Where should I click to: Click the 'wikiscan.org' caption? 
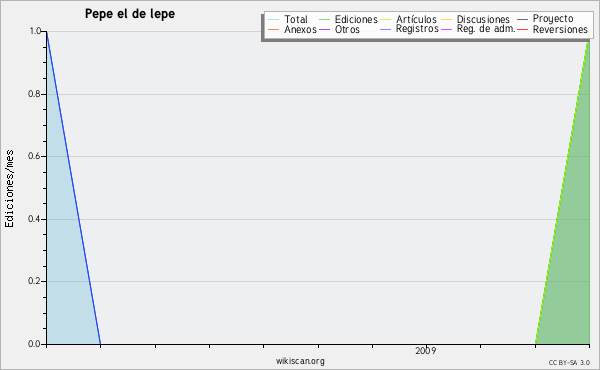(300, 360)
